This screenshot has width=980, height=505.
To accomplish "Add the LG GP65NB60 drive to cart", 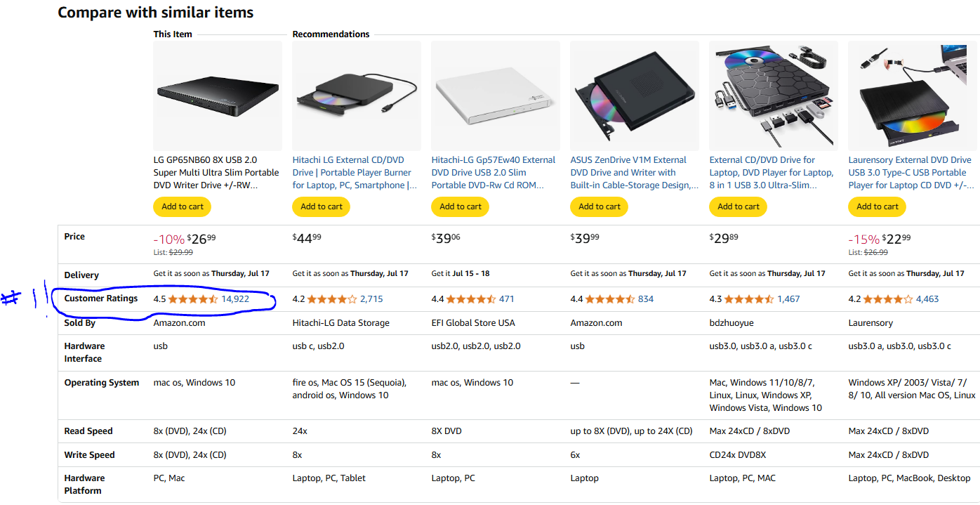I will click(x=183, y=206).
